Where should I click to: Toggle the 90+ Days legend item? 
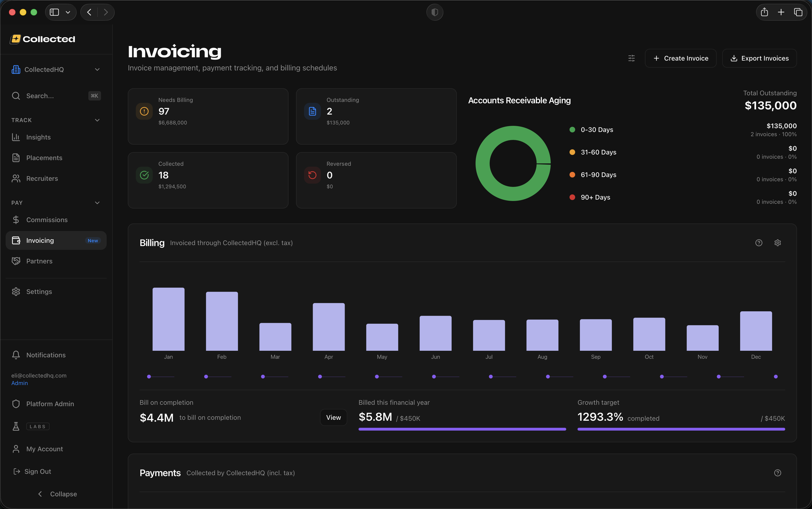click(x=595, y=197)
